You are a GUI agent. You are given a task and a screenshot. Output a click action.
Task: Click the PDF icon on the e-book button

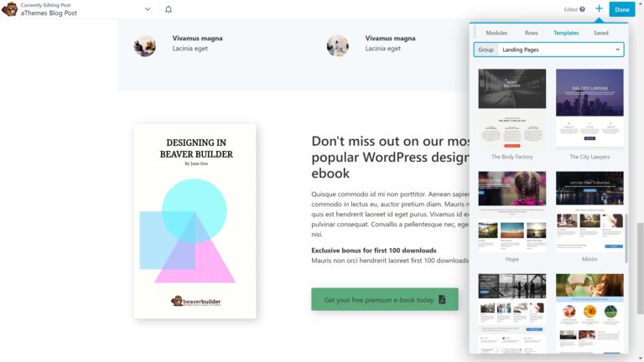(442, 299)
